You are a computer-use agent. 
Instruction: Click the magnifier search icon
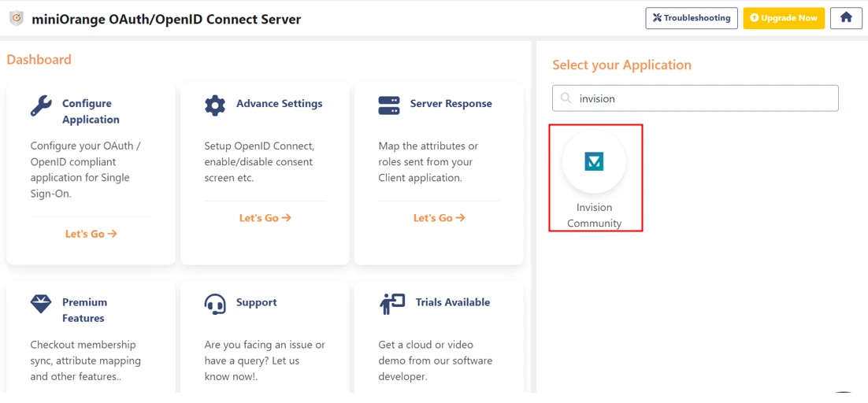(566, 98)
